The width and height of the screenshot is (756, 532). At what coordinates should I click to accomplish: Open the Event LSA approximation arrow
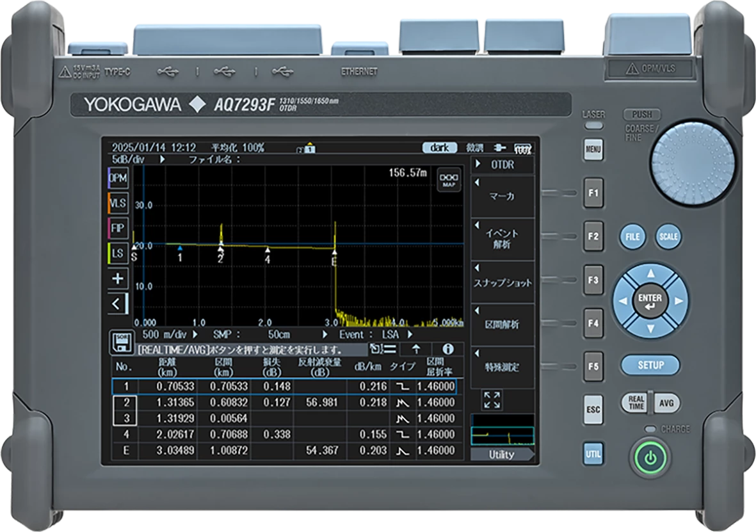[410, 334]
